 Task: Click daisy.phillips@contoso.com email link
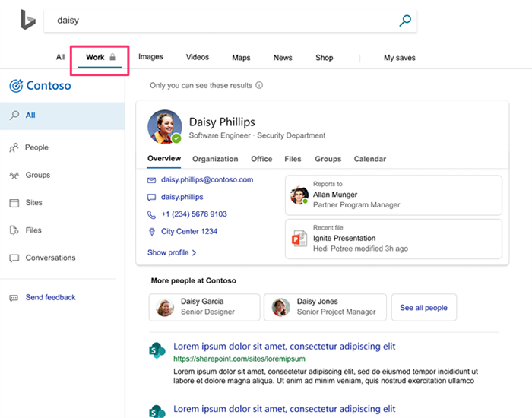(207, 180)
